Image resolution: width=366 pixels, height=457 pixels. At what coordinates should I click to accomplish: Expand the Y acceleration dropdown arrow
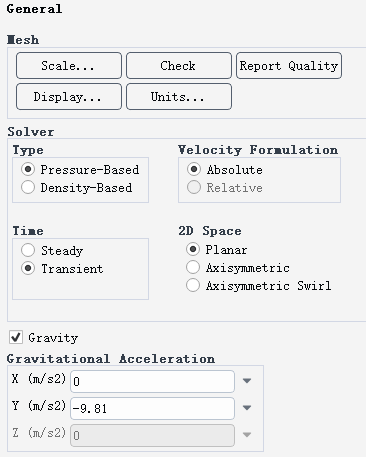click(x=247, y=408)
